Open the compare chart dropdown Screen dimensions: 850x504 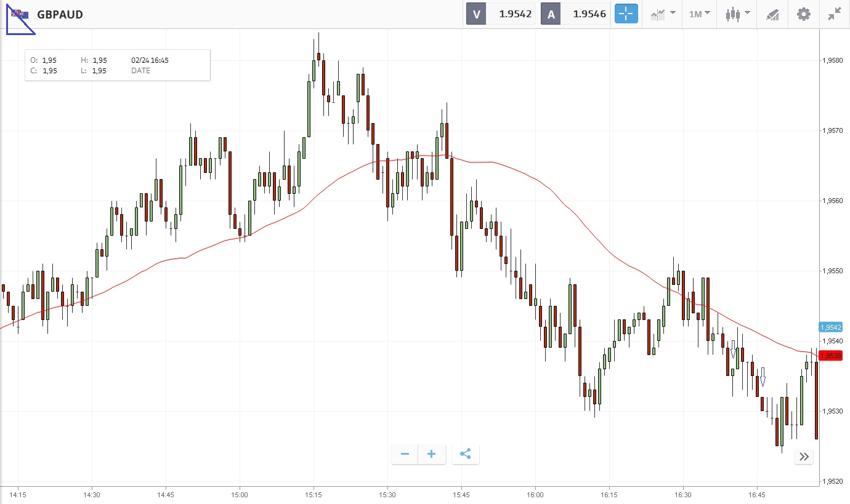663,14
